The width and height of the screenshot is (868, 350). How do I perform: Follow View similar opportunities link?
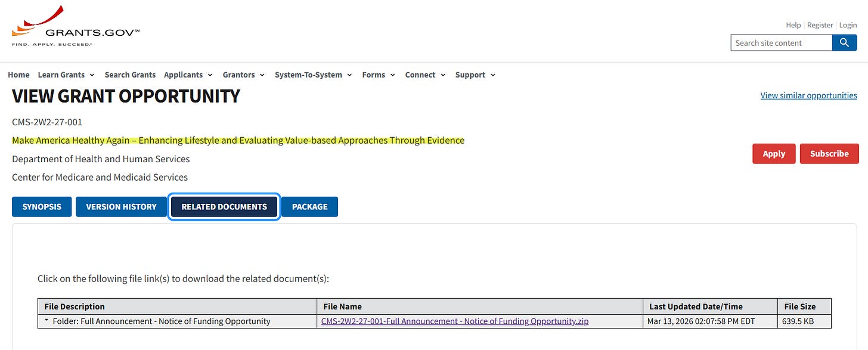click(x=808, y=95)
